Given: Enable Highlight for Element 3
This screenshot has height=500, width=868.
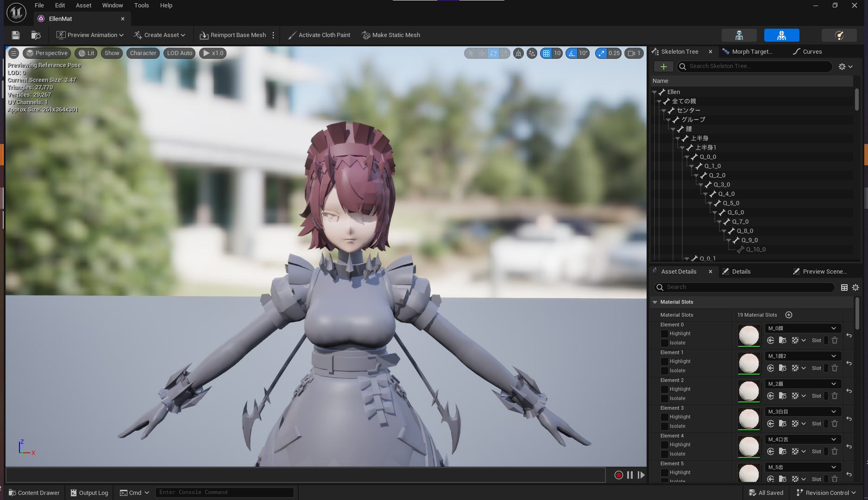Looking at the screenshot, I should 665,417.
